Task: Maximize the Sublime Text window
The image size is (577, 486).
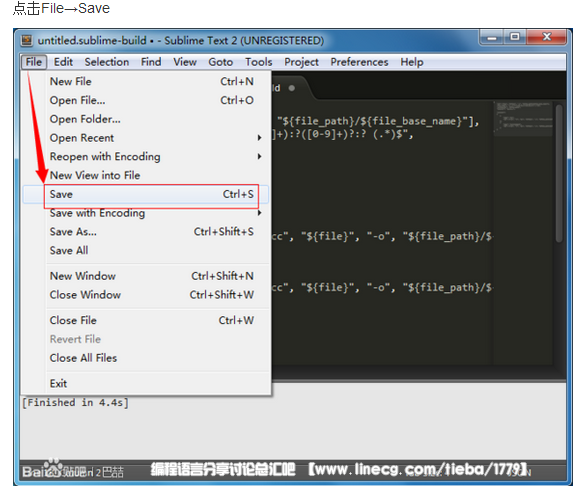Action: 515,37
